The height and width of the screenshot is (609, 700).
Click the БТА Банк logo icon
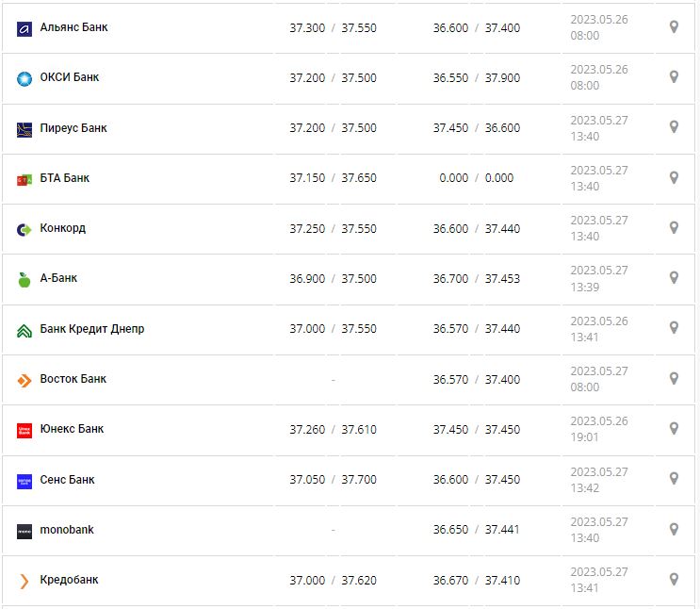[x=24, y=179]
